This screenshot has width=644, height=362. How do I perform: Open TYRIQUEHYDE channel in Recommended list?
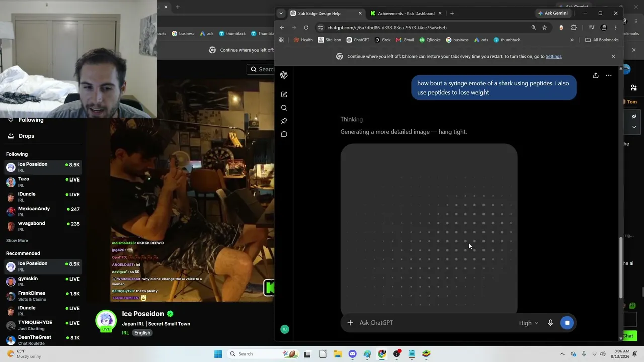(x=43, y=325)
